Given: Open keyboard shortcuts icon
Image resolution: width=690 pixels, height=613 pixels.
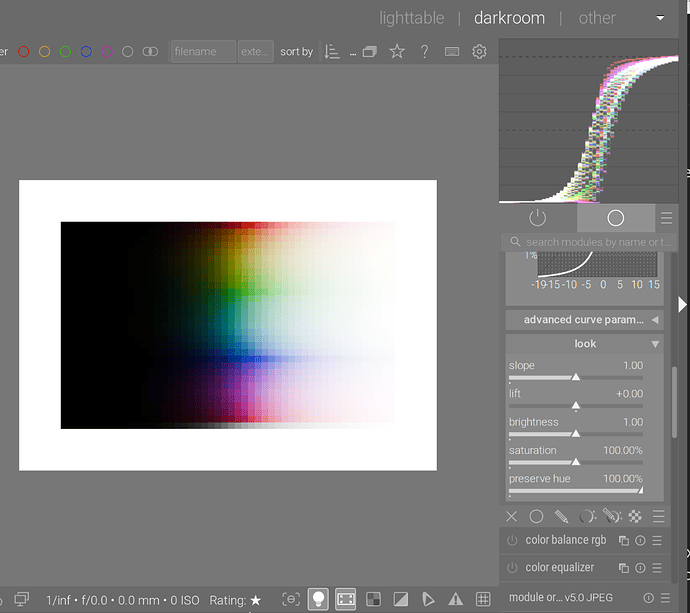Looking at the screenshot, I should click(x=452, y=52).
